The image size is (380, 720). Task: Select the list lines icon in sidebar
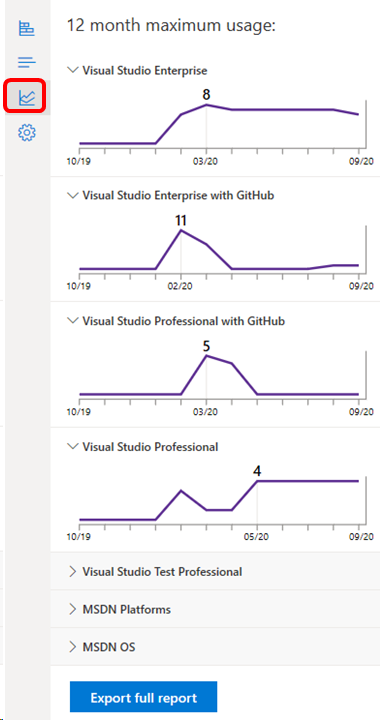coord(27,62)
